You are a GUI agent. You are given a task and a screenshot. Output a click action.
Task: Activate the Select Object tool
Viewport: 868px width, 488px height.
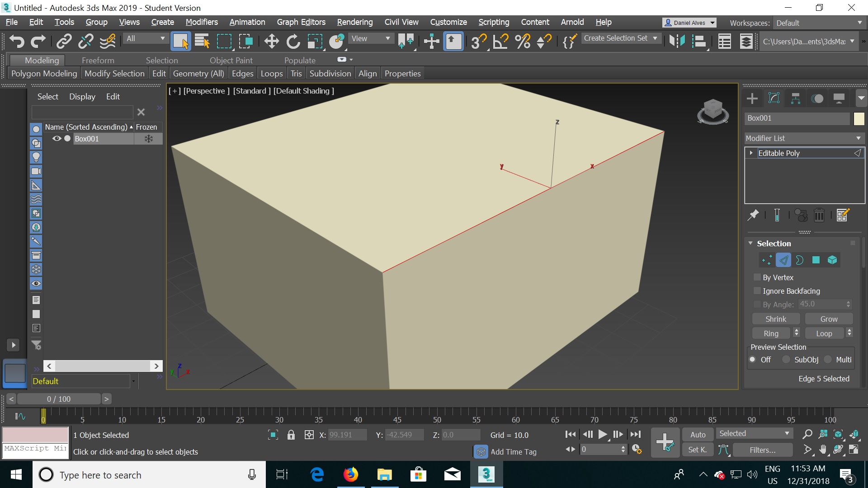point(180,42)
